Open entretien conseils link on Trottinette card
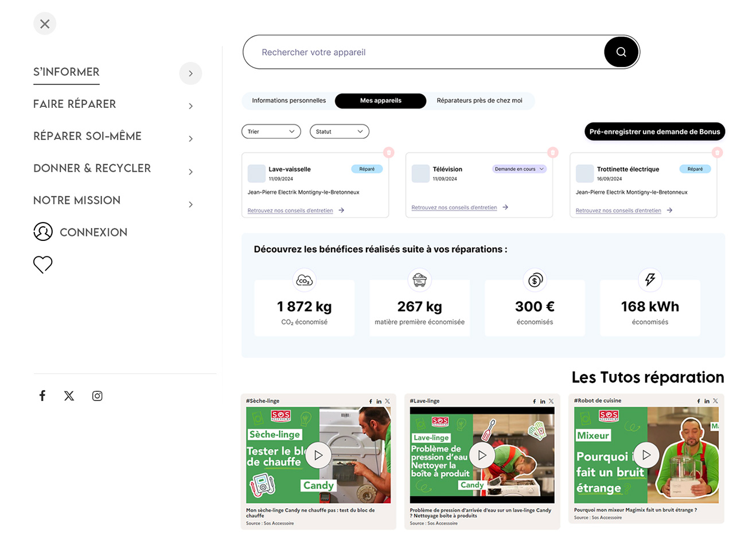 pos(618,211)
